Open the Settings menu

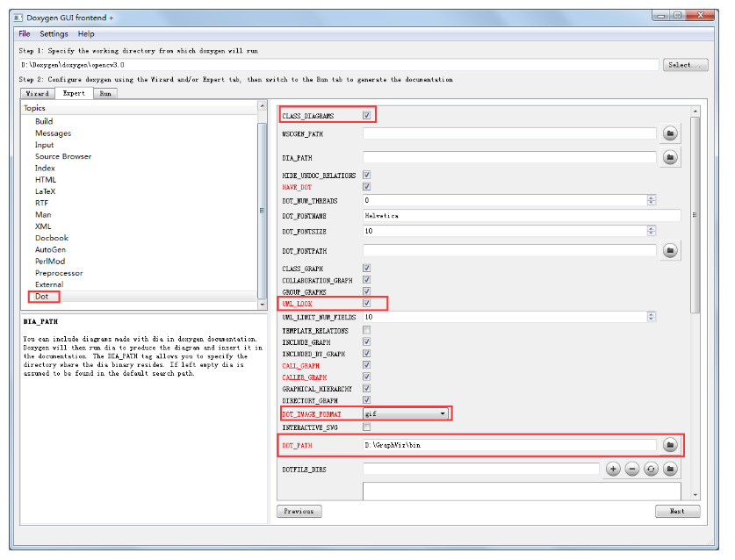click(x=54, y=33)
